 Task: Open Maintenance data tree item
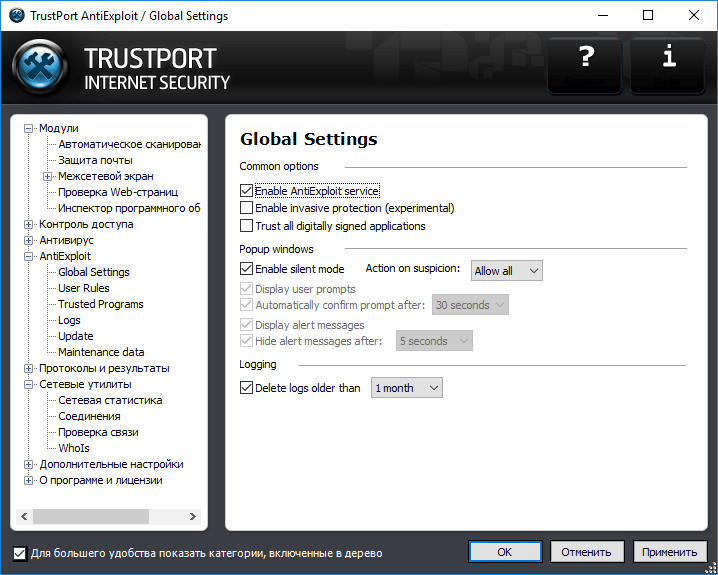click(101, 352)
